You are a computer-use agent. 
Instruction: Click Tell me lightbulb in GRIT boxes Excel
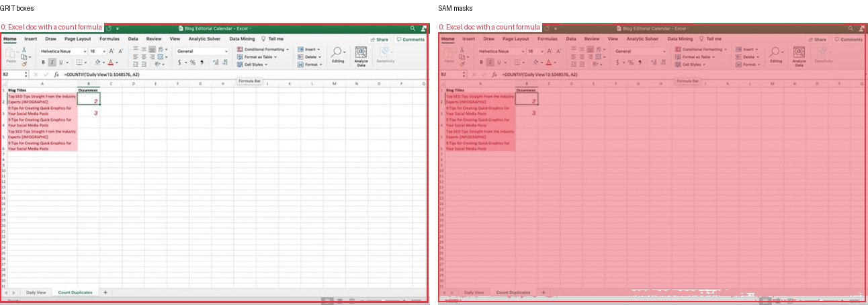[263, 39]
